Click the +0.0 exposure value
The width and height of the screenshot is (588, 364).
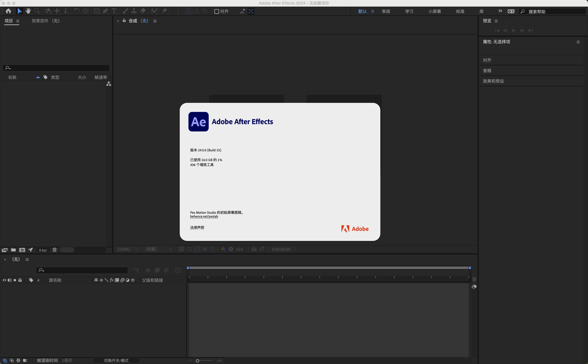pos(239,249)
